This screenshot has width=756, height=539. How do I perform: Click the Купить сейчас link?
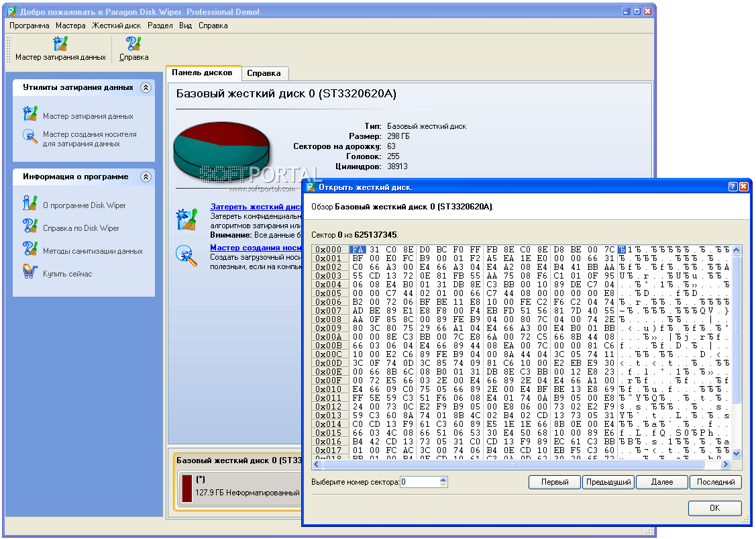pyautogui.click(x=68, y=274)
